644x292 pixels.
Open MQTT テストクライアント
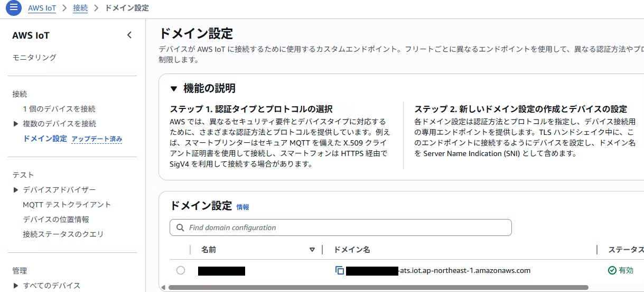pyautogui.click(x=67, y=205)
